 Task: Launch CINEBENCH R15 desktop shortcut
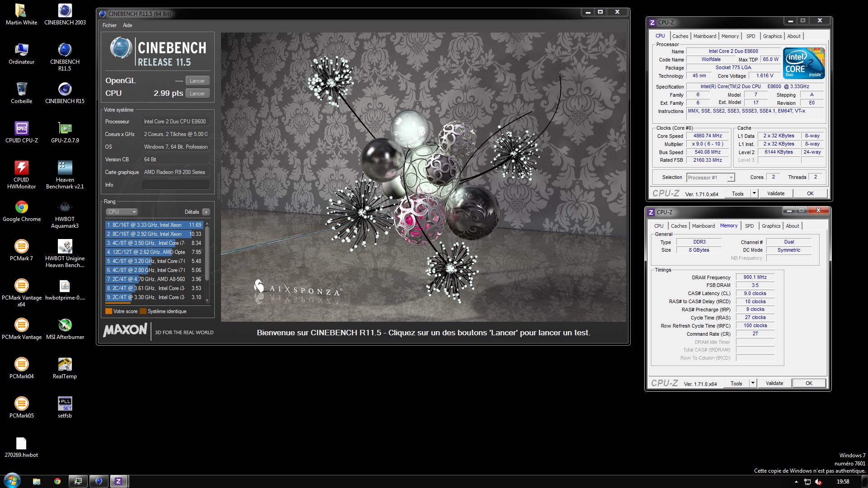pyautogui.click(x=65, y=93)
